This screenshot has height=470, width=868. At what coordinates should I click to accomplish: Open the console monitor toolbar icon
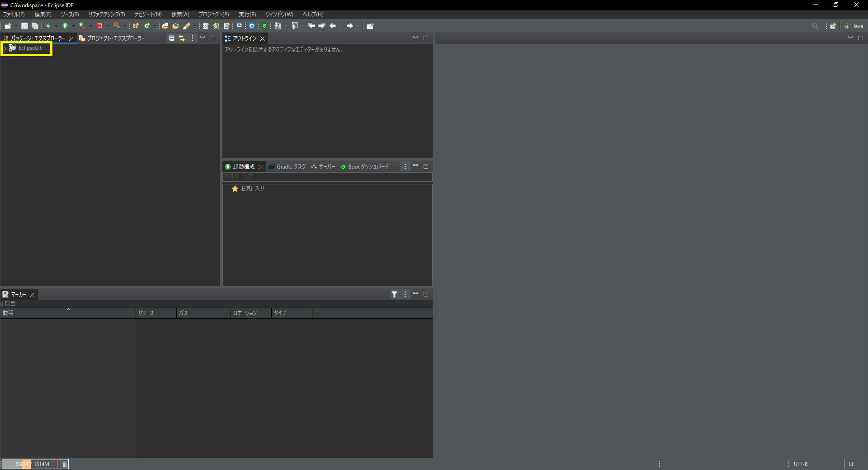point(240,26)
